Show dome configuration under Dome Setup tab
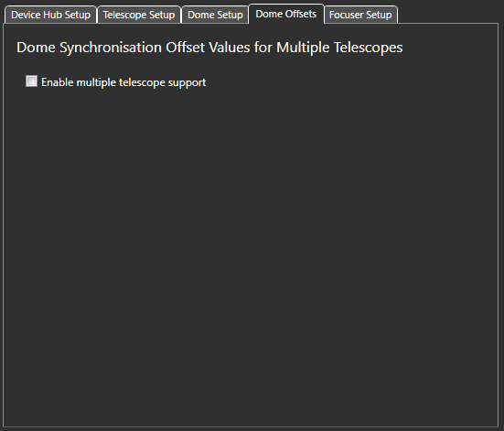504x431 pixels. click(215, 15)
